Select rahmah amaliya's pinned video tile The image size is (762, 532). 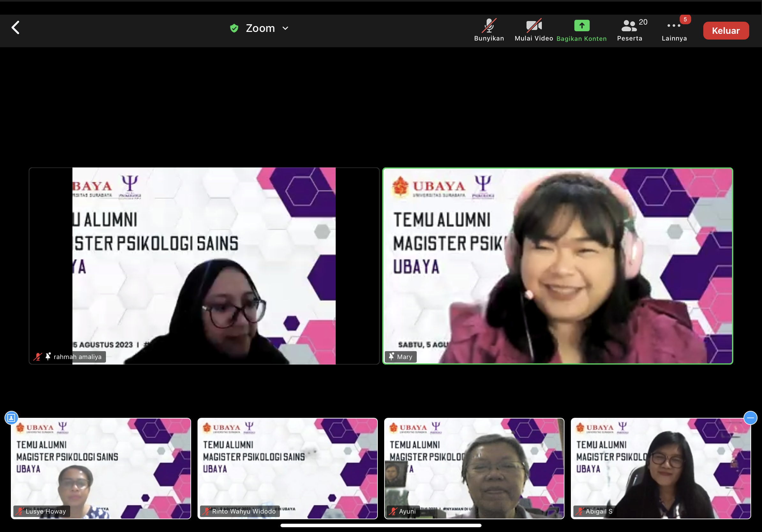[204, 266]
